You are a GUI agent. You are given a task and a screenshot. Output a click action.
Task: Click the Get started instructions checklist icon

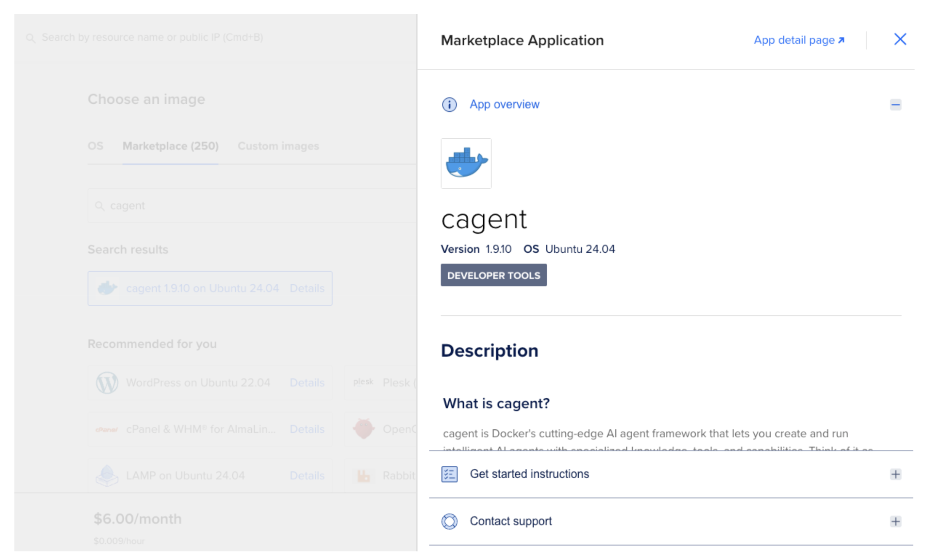[x=449, y=474]
